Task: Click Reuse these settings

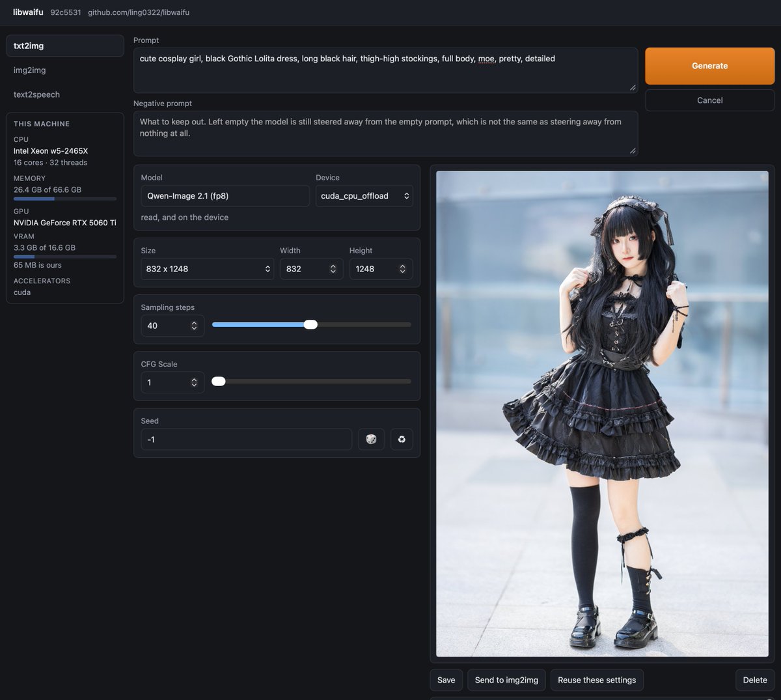Action: (597, 680)
